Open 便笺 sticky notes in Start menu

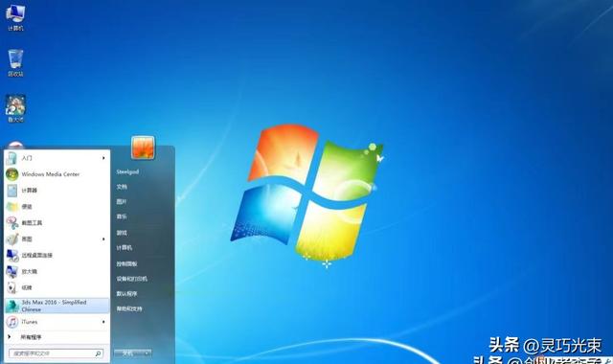click(57, 207)
